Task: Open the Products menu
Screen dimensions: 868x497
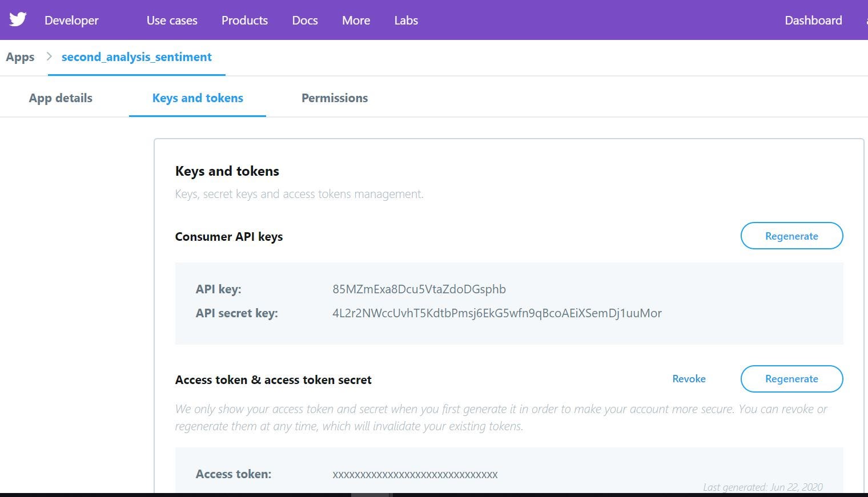Action: tap(244, 20)
